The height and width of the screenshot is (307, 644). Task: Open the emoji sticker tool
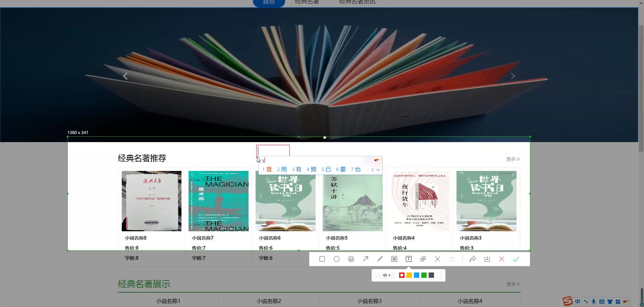[351, 259]
